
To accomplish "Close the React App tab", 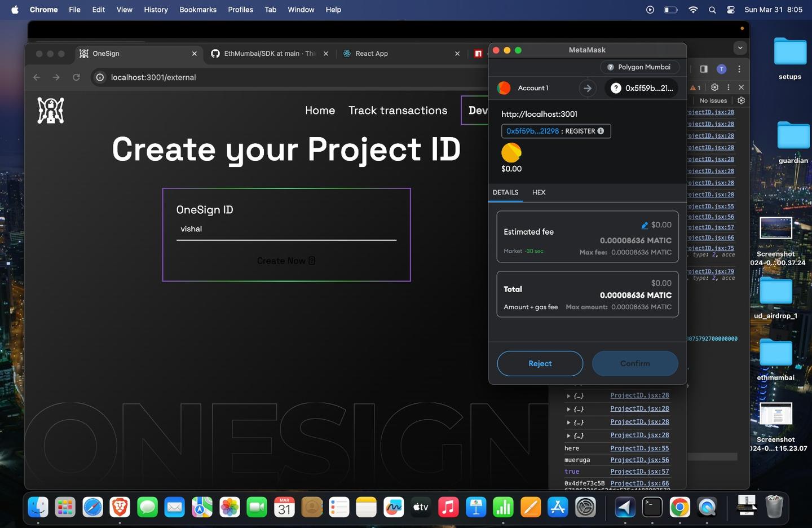I will coord(457,54).
